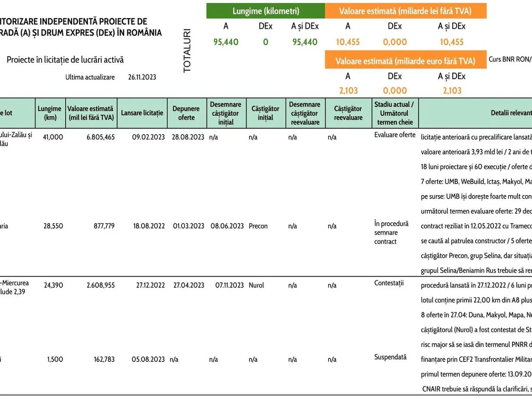Click the Contestații status cell
This screenshot has height=399, width=532.
tap(389, 283)
